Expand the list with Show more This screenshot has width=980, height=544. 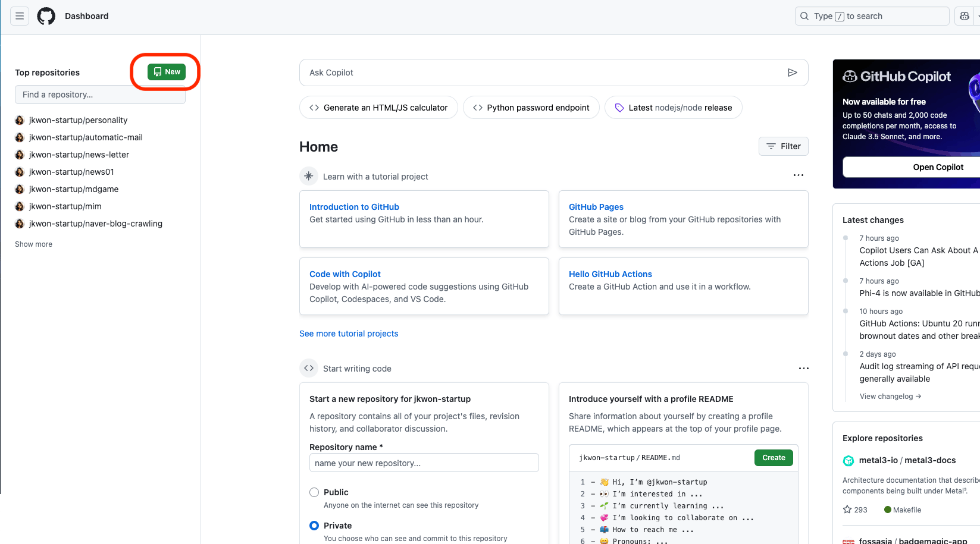33,244
